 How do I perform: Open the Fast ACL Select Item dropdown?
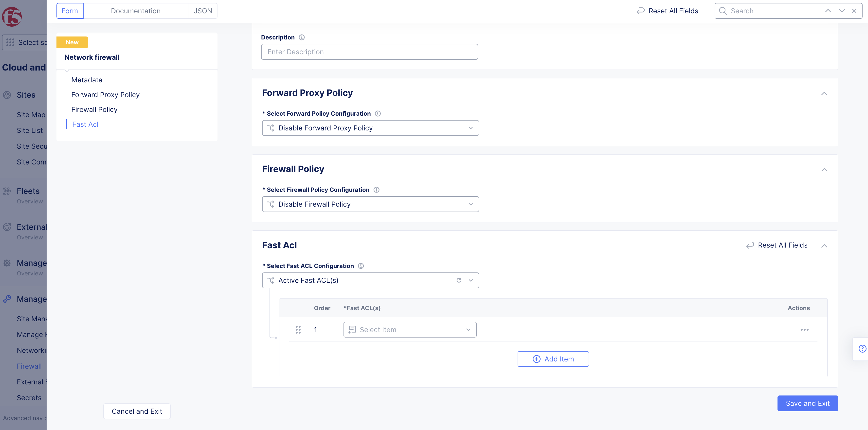tap(410, 330)
